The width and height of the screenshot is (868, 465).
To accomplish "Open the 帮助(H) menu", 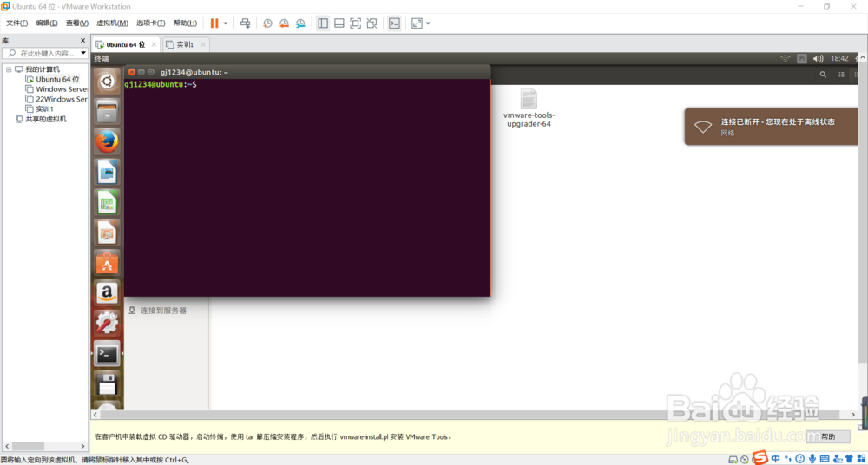I will coord(185,23).
